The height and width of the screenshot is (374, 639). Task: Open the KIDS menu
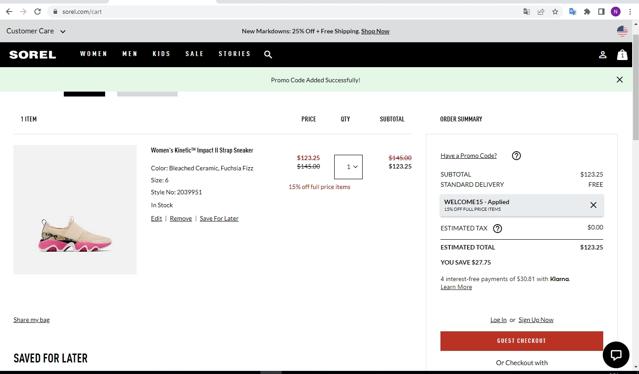tap(161, 54)
